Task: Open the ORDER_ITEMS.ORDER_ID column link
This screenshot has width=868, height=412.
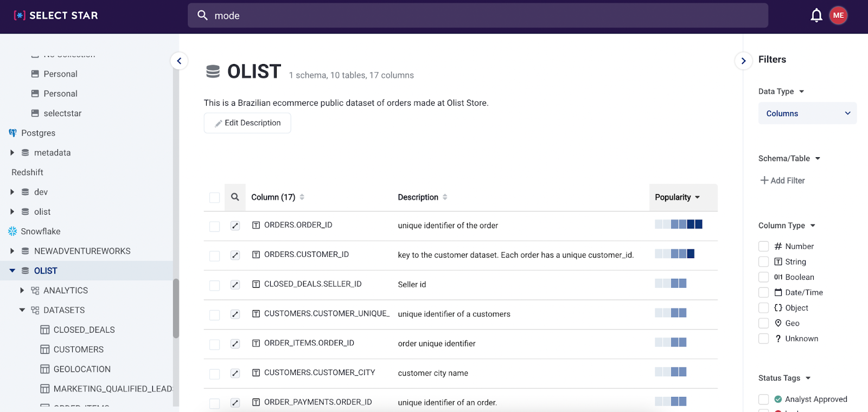Action: [309, 343]
